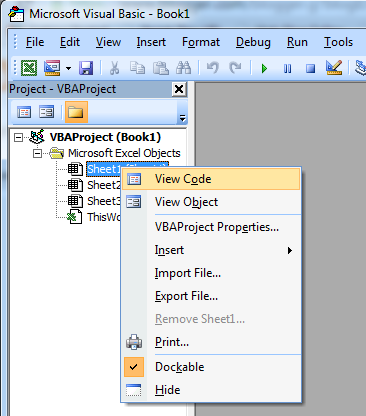
Task: Click the Redo arrow icon
Action: point(235,68)
